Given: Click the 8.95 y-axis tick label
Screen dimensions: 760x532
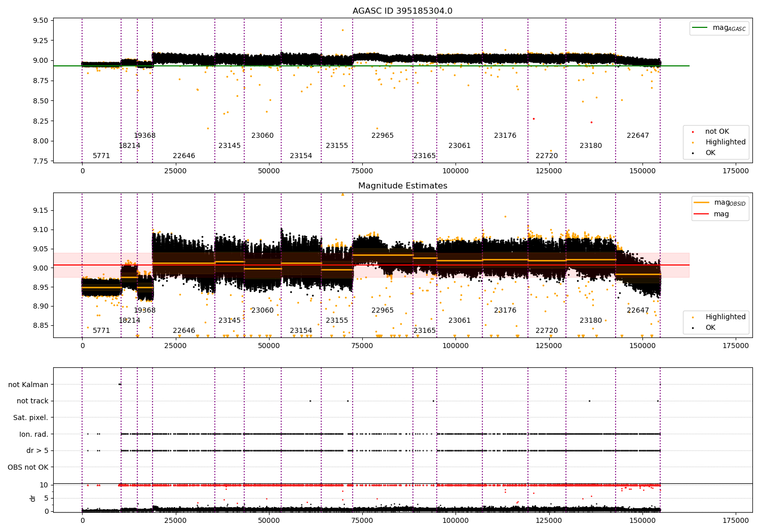Looking at the screenshot, I should (41, 287).
